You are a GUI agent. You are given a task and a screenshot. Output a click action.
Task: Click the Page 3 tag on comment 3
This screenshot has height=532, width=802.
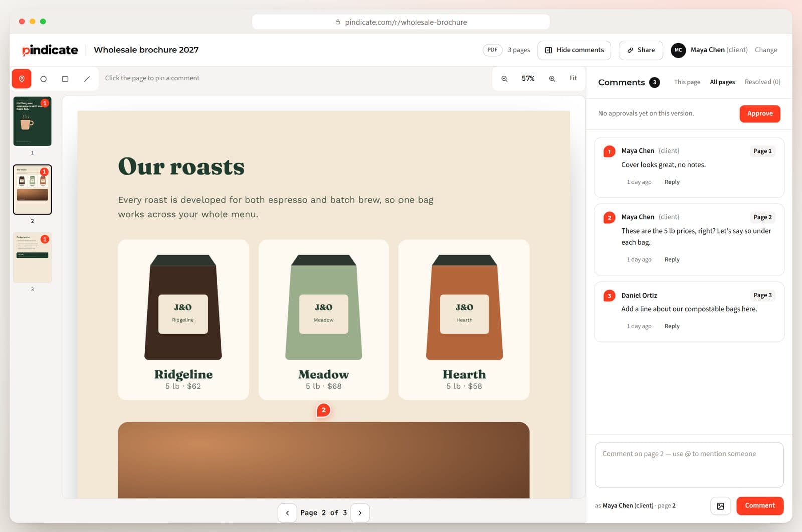point(762,295)
